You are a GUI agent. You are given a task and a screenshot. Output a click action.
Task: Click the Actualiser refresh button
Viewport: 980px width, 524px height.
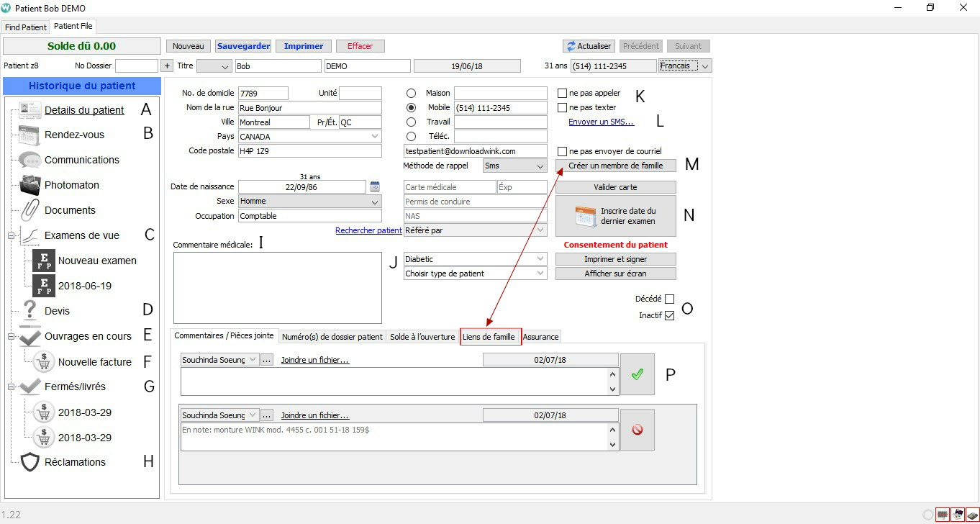[588, 46]
